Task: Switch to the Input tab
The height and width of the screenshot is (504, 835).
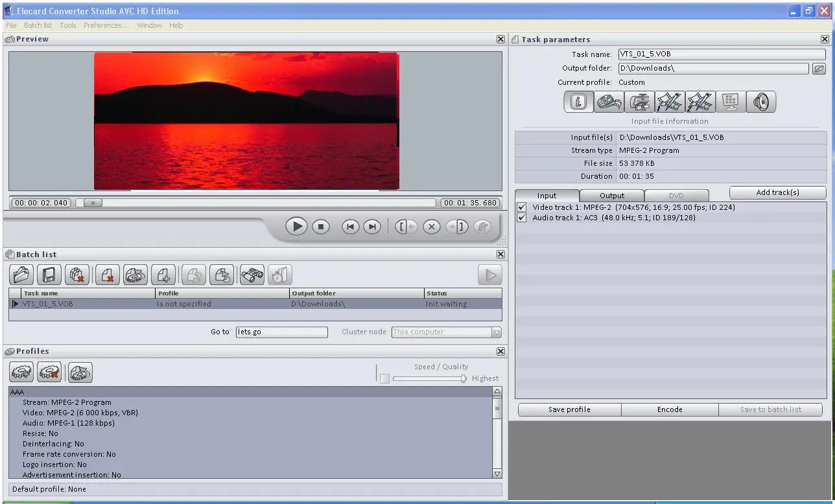Action: [x=547, y=195]
